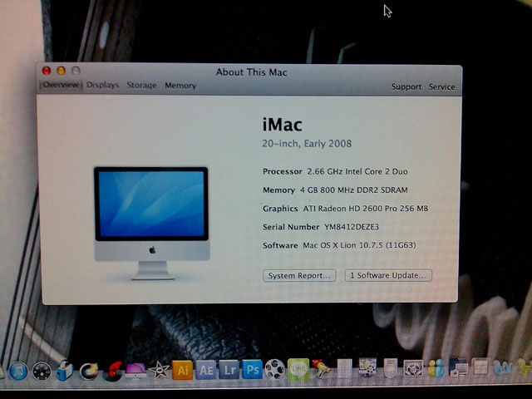Launch the yellow and blue buddies Messenger icon
Viewport: 532px width, 399px height.
click(x=436, y=367)
